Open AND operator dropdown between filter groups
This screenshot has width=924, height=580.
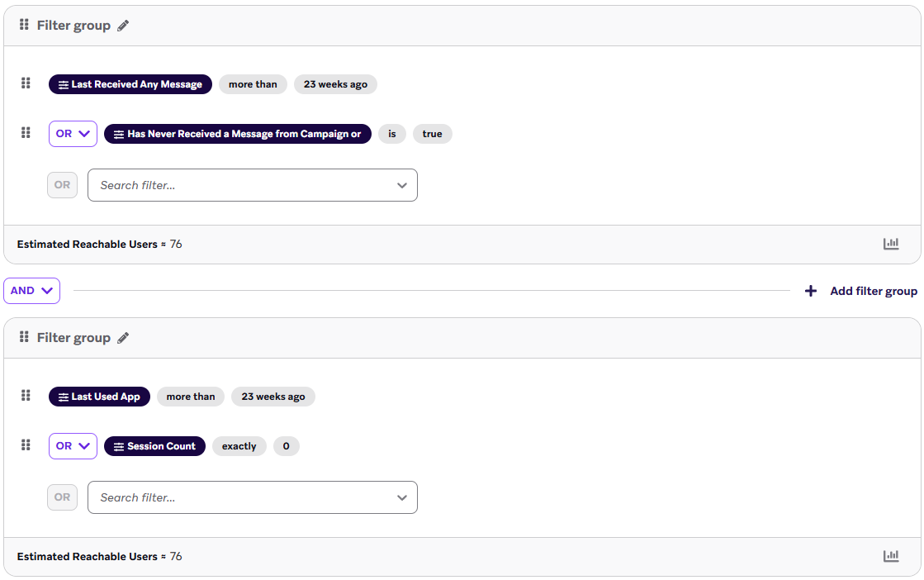pos(31,291)
